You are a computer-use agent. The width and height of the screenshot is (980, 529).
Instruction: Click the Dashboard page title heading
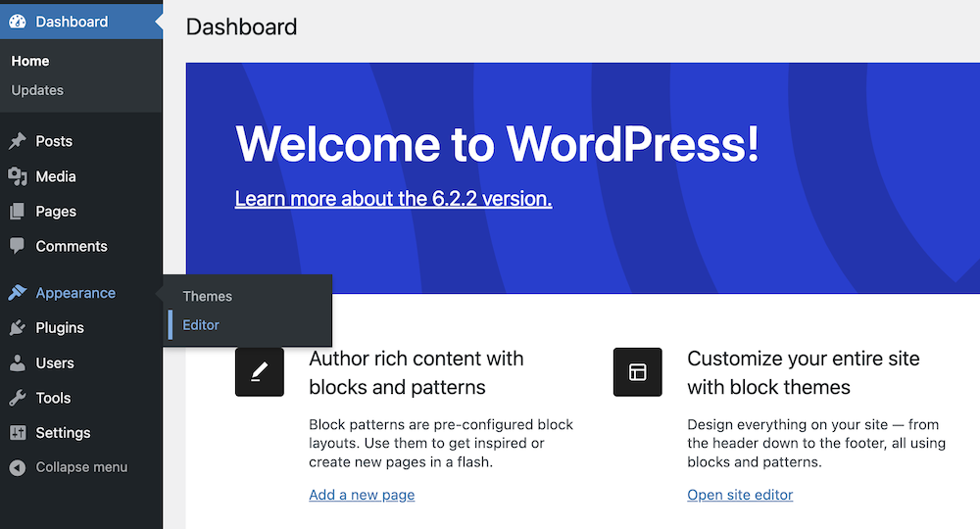click(241, 26)
